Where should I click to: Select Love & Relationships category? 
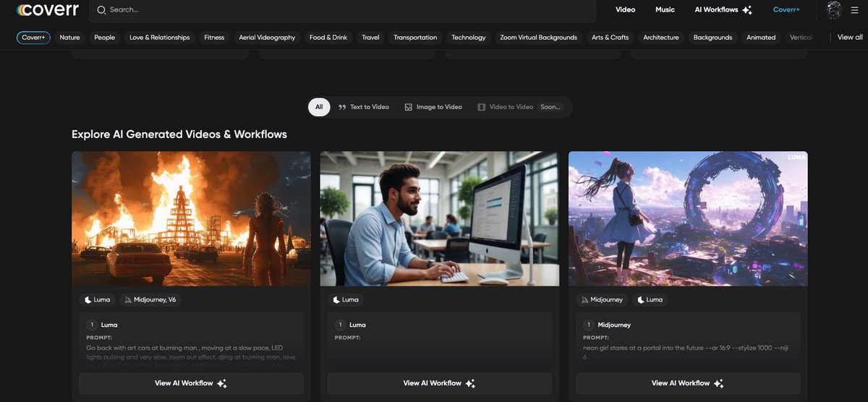tap(159, 38)
